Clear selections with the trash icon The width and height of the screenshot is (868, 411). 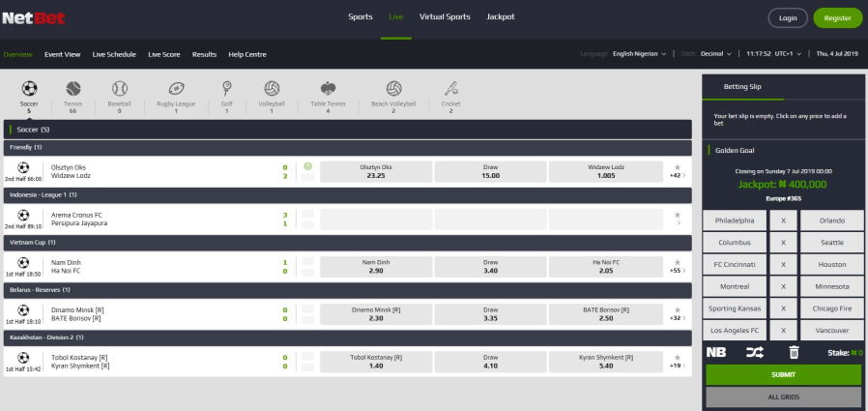coord(794,353)
